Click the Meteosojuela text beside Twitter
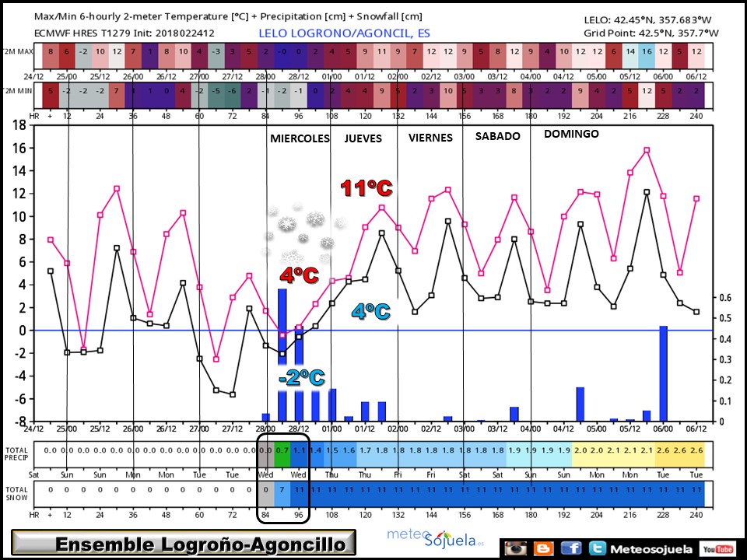 tap(651, 549)
